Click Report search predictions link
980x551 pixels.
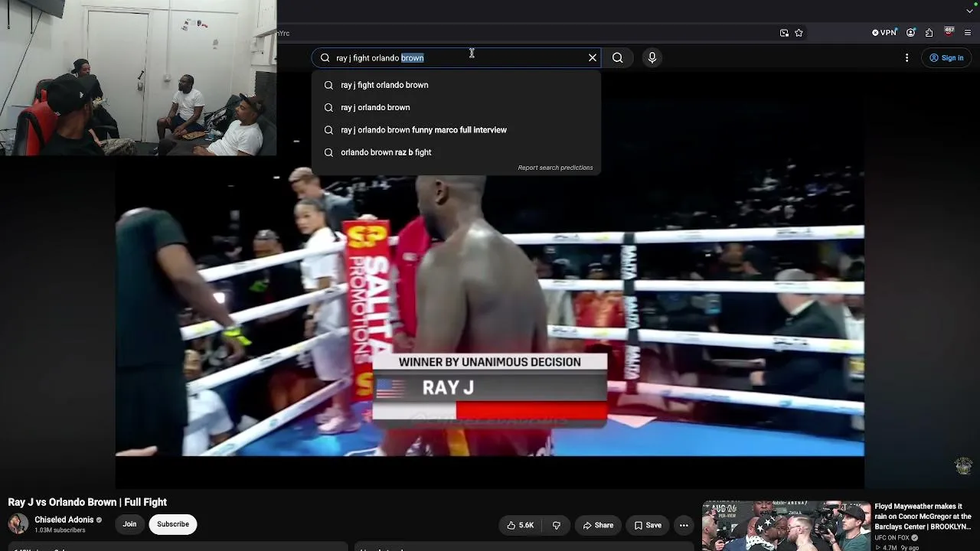tap(555, 168)
